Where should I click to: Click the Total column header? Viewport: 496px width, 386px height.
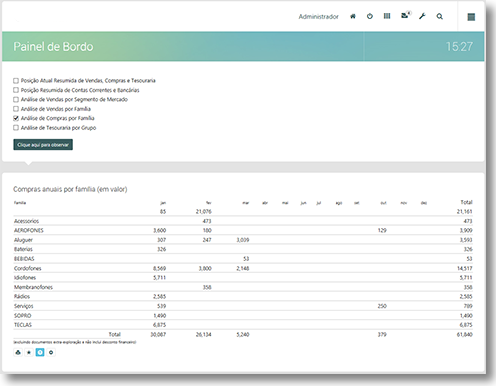pyautogui.click(x=466, y=202)
